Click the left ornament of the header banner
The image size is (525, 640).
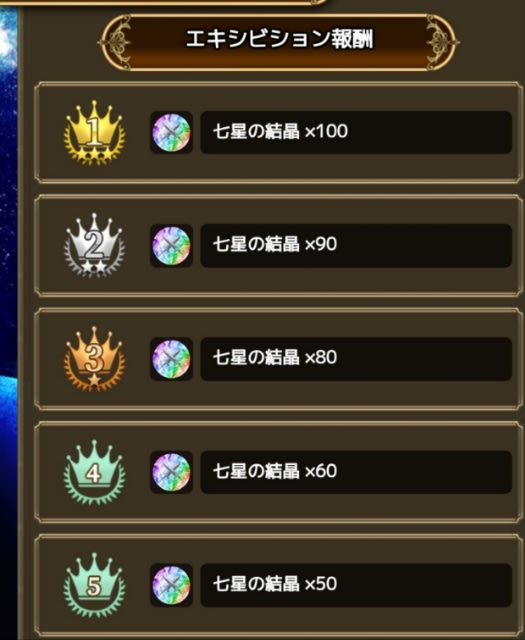[116, 42]
